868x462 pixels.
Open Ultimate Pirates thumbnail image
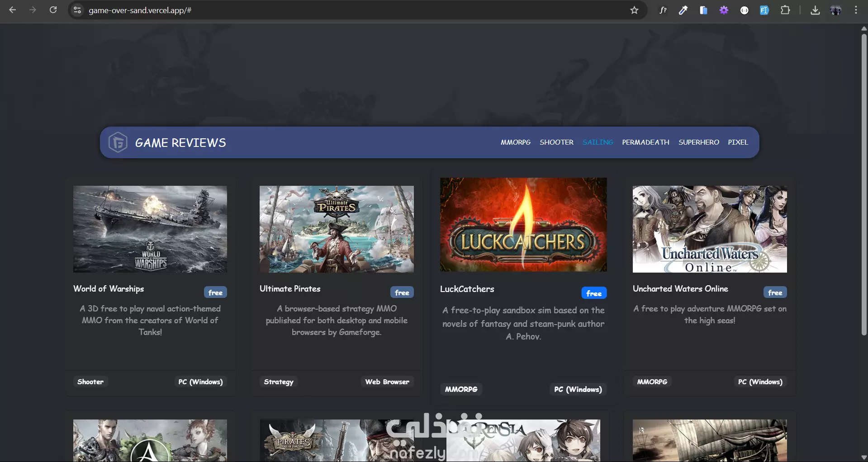(337, 229)
